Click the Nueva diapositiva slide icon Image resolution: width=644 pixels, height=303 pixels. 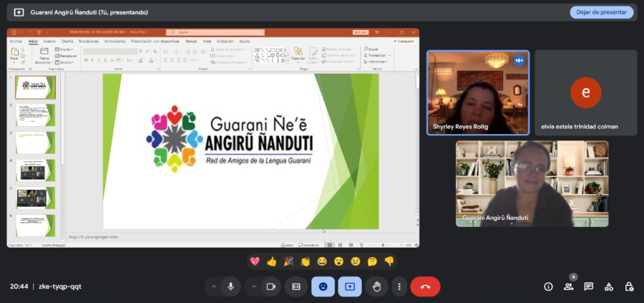click(x=43, y=52)
